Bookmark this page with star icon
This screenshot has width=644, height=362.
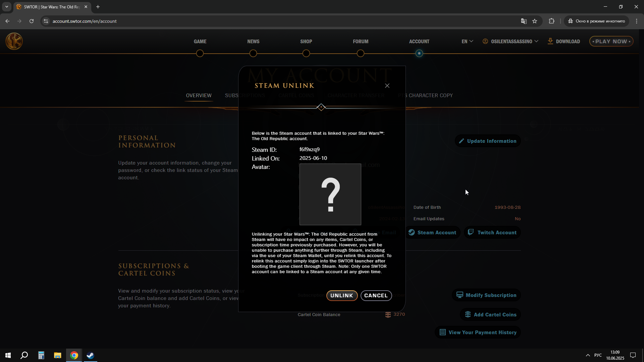tap(535, 21)
